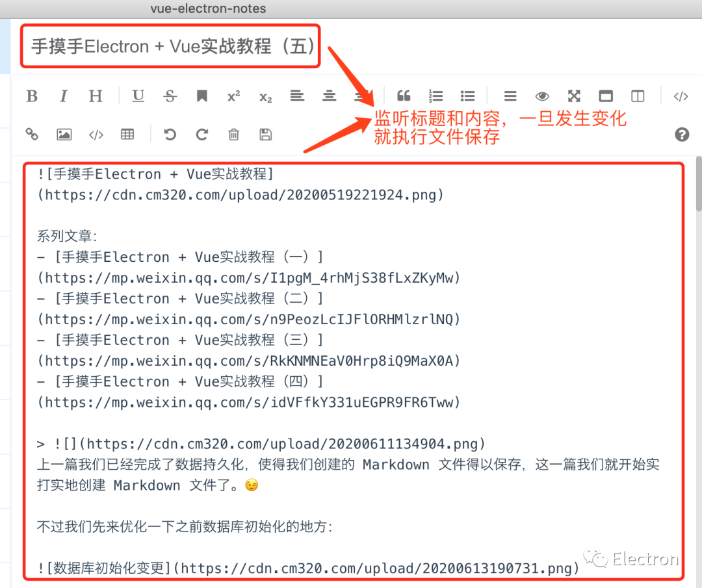Viewport: 702px width, 588px height.
Task: Open the help question mark
Action: (x=682, y=134)
